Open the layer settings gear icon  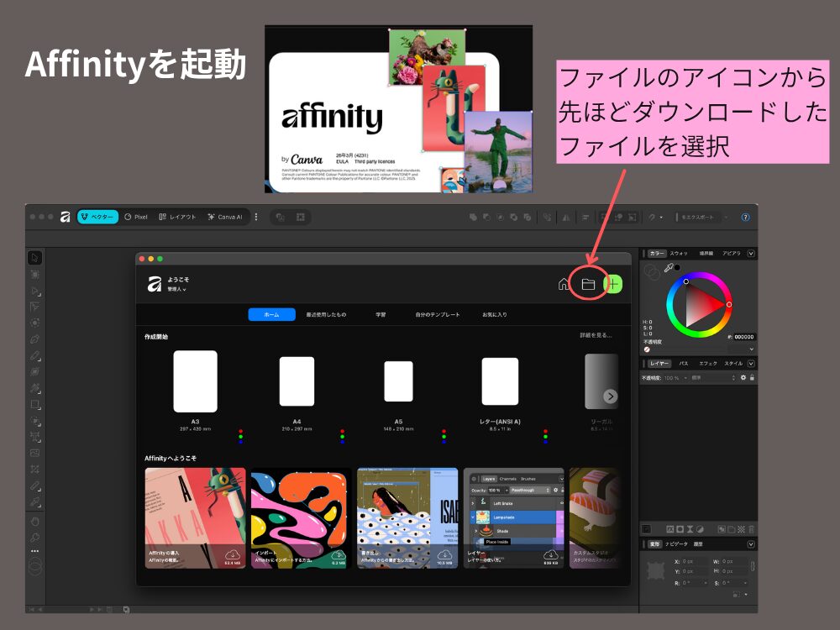(743, 378)
